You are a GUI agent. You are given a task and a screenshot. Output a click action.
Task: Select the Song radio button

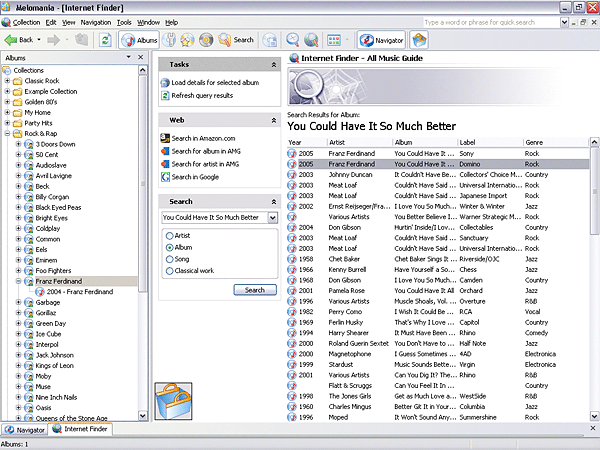(x=169, y=258)
